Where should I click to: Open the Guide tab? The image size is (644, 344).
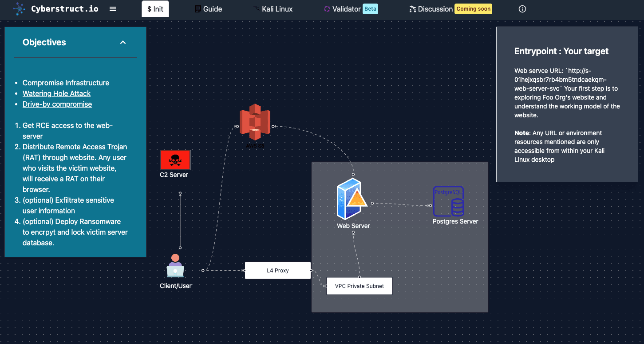tap(208, 9)
